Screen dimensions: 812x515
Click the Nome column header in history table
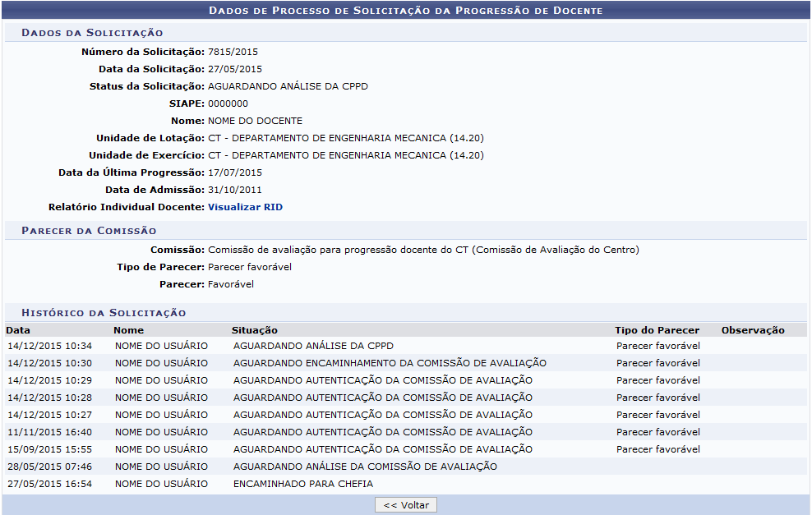point(128,330)
